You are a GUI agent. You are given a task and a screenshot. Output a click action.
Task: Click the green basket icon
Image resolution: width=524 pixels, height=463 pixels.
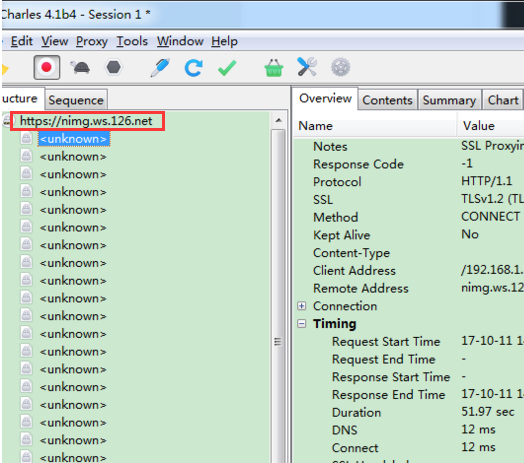coord(274,68)
